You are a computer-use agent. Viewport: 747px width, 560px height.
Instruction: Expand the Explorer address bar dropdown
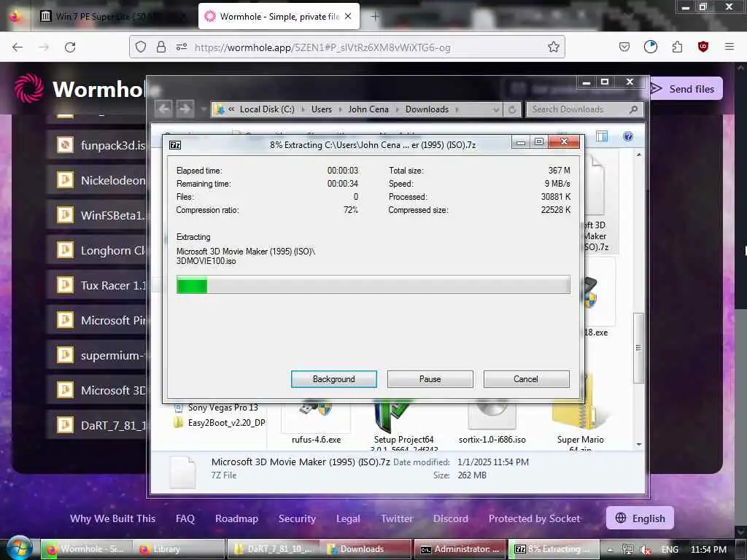click(x=496, y=109)
